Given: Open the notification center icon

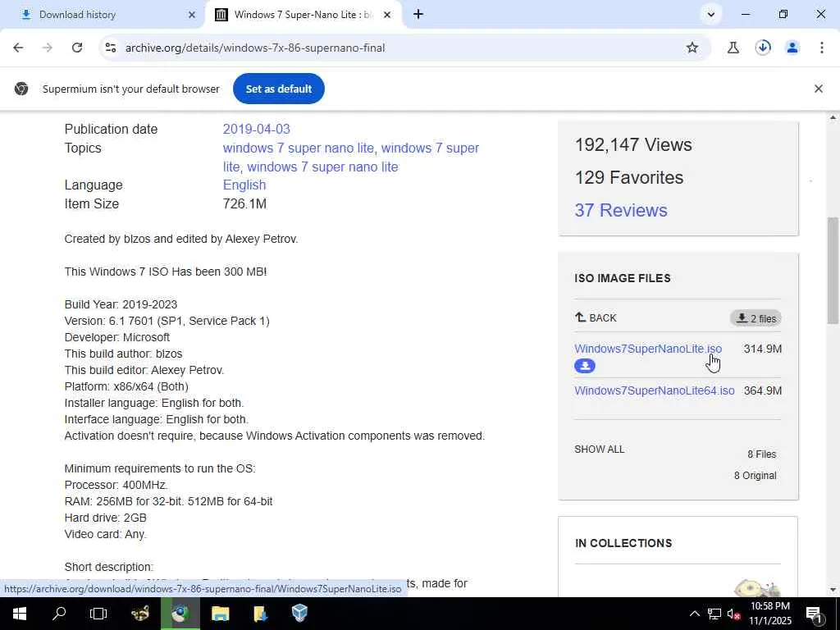Looking at the screenshot, I should (815, 614).
